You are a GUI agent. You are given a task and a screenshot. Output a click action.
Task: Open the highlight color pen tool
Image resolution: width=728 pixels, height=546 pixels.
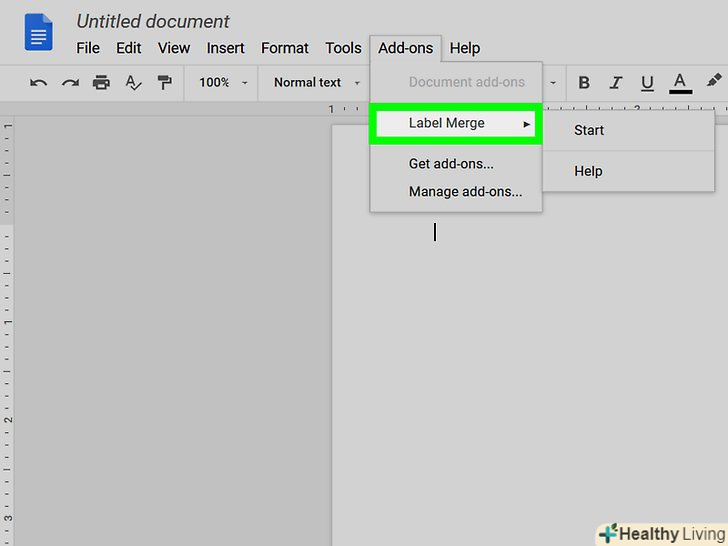(714, 81)
